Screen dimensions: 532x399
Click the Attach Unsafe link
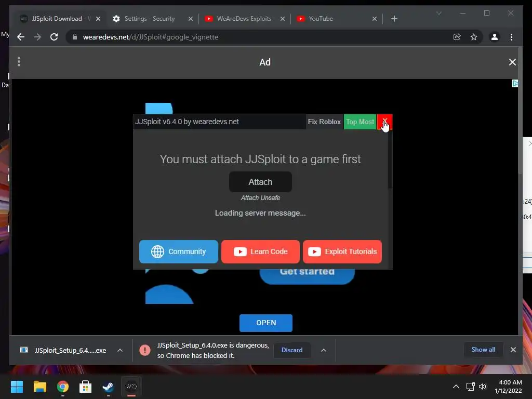coord(260,198)
